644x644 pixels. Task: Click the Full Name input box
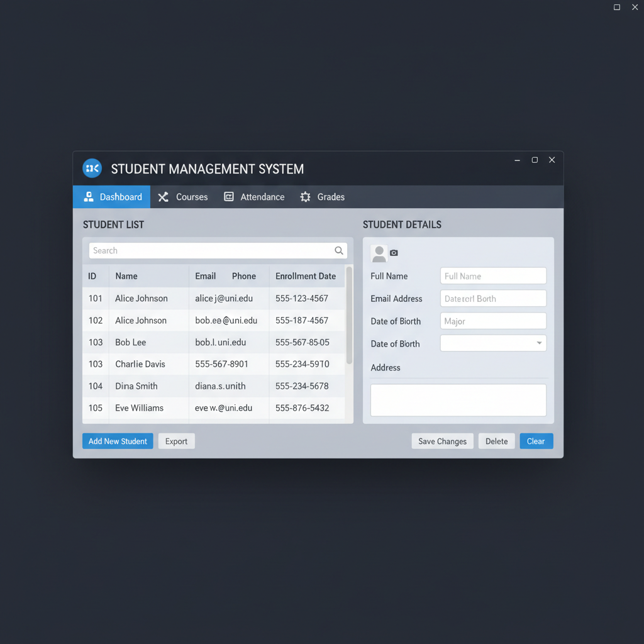[493, 275]
